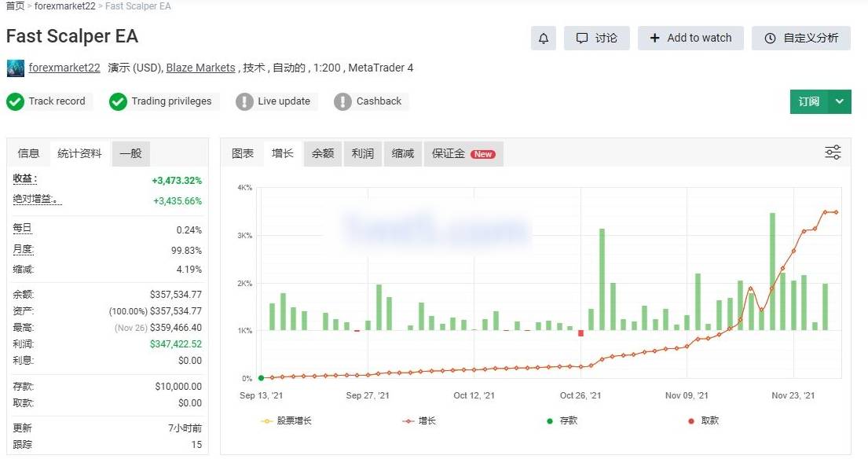Screen dimensions: 868x459
Task: Click the $10,000.00 deposits value
Action: click(178, 387)
